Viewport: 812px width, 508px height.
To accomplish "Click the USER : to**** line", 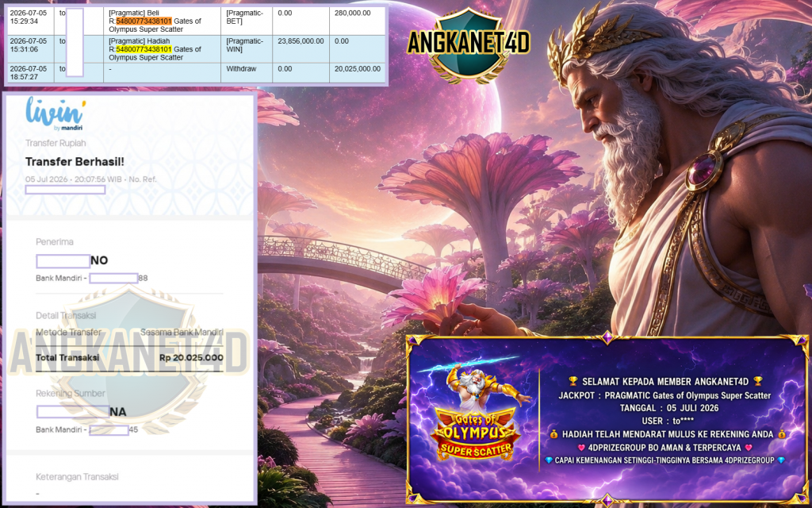I will pyautogui.click(x=668, y=421).
